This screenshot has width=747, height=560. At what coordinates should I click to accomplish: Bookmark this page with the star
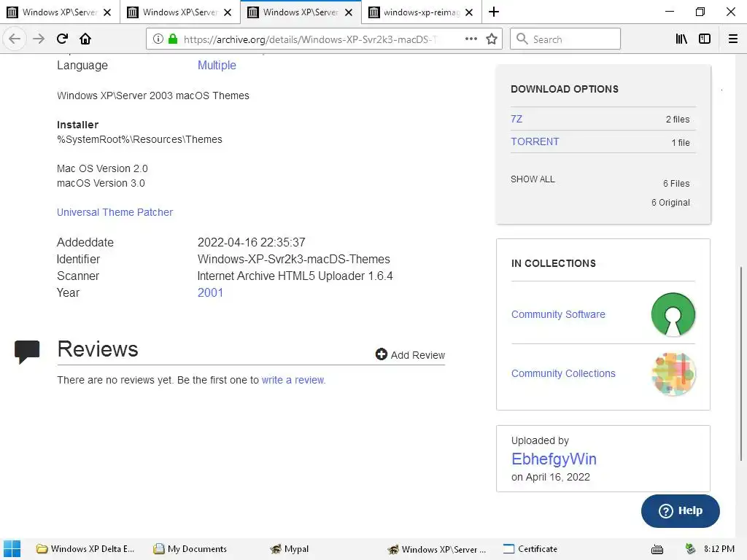[x=492, y=39]
